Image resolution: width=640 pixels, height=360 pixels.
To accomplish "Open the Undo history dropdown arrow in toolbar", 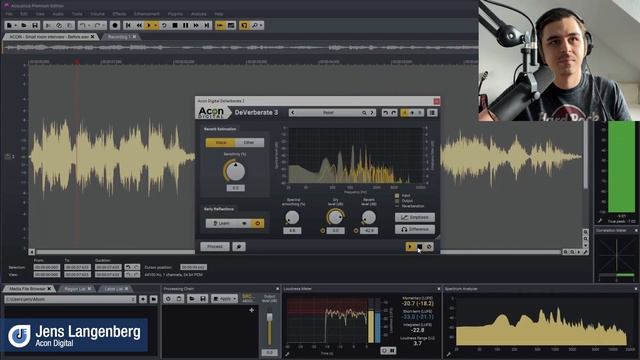I will (x=88, y=25).
